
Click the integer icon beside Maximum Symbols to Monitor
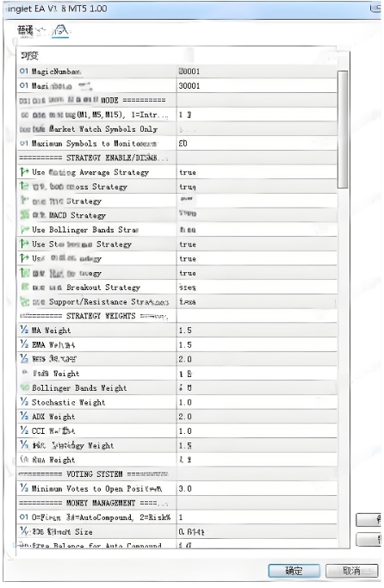point(24,143)
